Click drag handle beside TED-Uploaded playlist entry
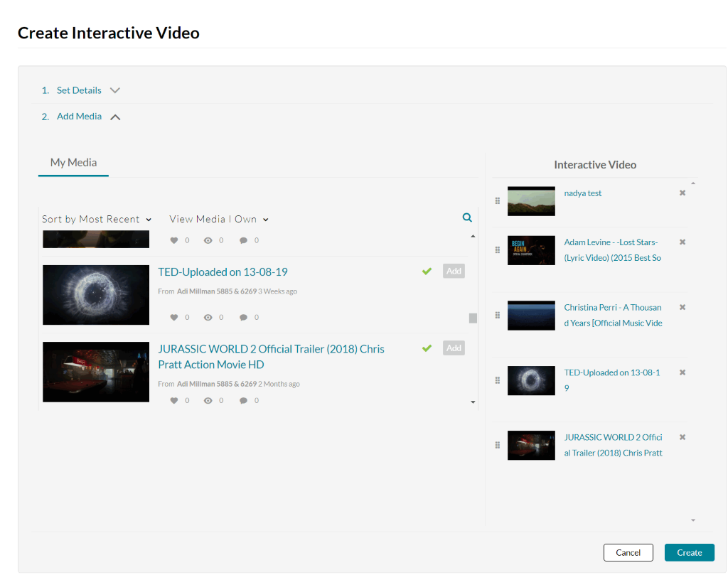Viewport: 728px width, 575px height. coord(497,380)
